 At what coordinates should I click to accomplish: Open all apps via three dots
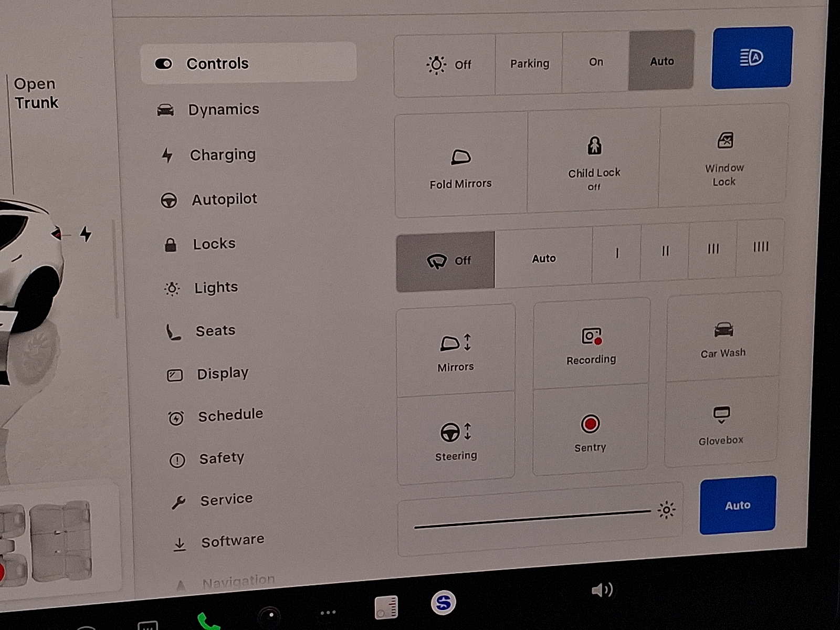tap(328, 612)
